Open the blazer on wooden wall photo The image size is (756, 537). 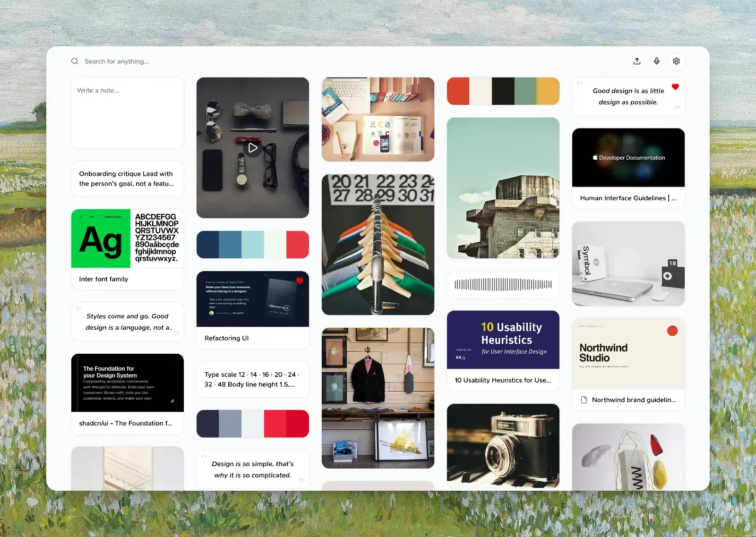pos(378,398)
